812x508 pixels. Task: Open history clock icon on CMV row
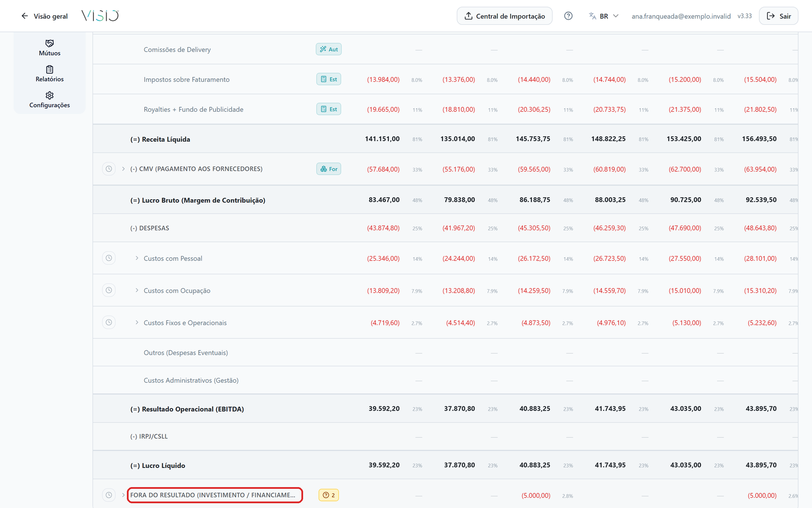click(x=109, y=169)
